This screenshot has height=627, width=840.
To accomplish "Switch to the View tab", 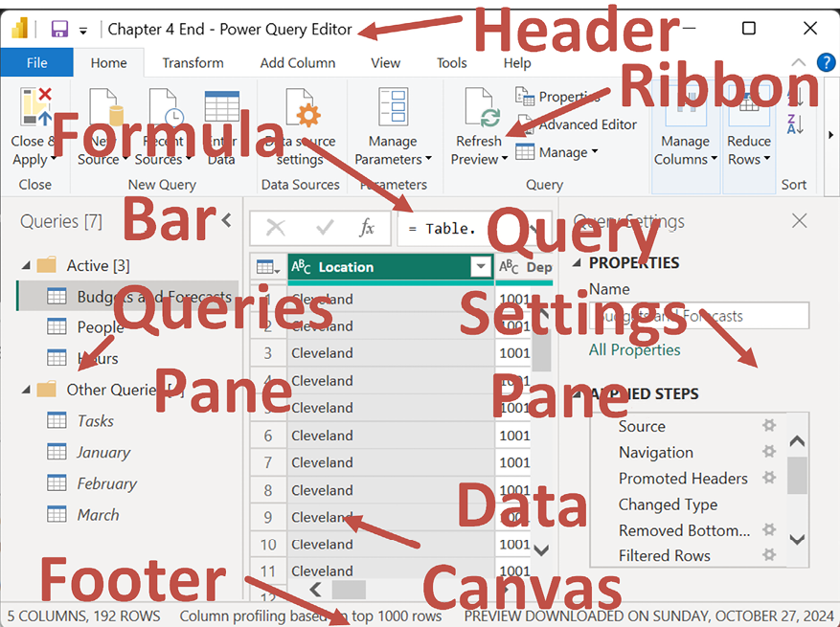I will [385, 62].
